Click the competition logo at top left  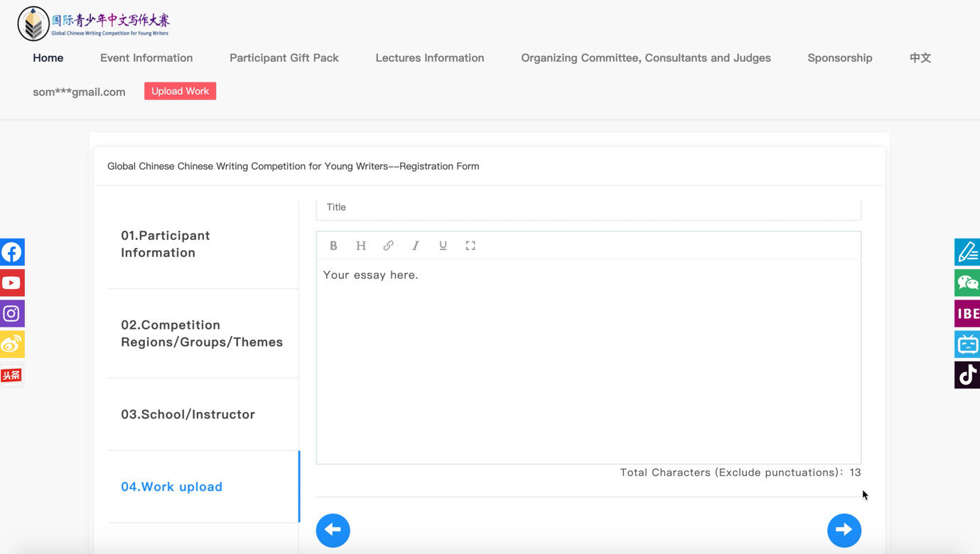94,23
